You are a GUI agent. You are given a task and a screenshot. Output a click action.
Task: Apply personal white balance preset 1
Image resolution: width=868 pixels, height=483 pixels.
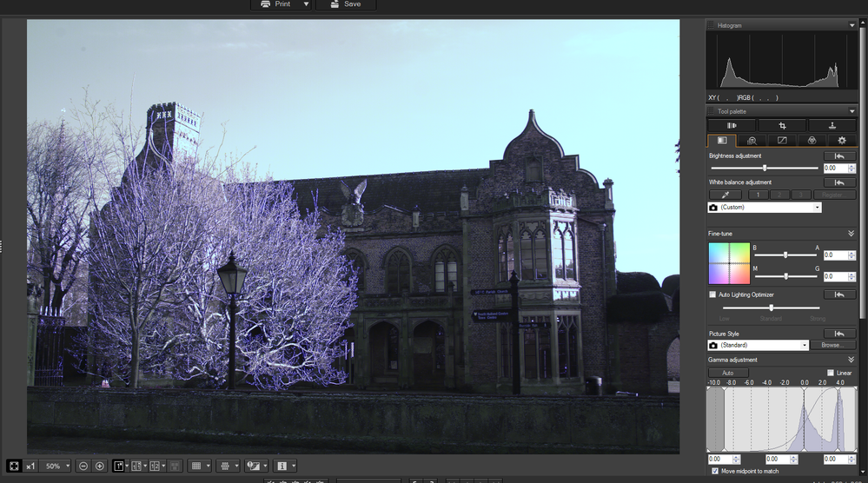(x=758, y=195)
